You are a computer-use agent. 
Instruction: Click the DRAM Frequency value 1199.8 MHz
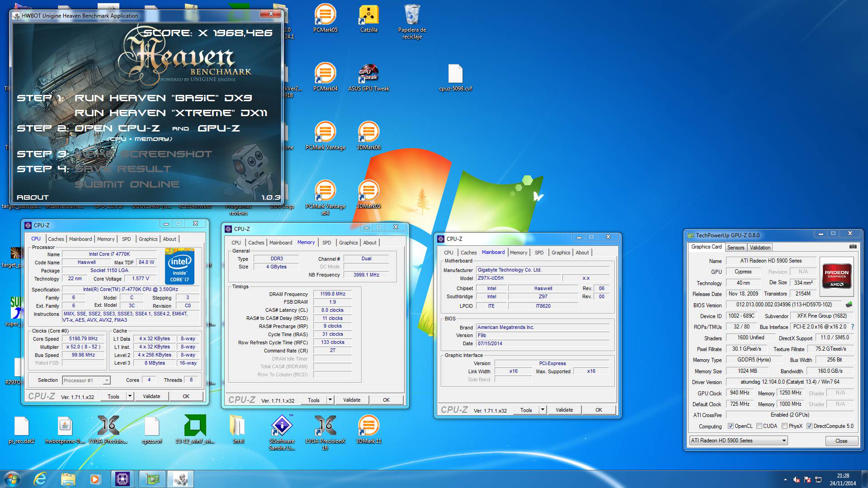tap(333, 294)
